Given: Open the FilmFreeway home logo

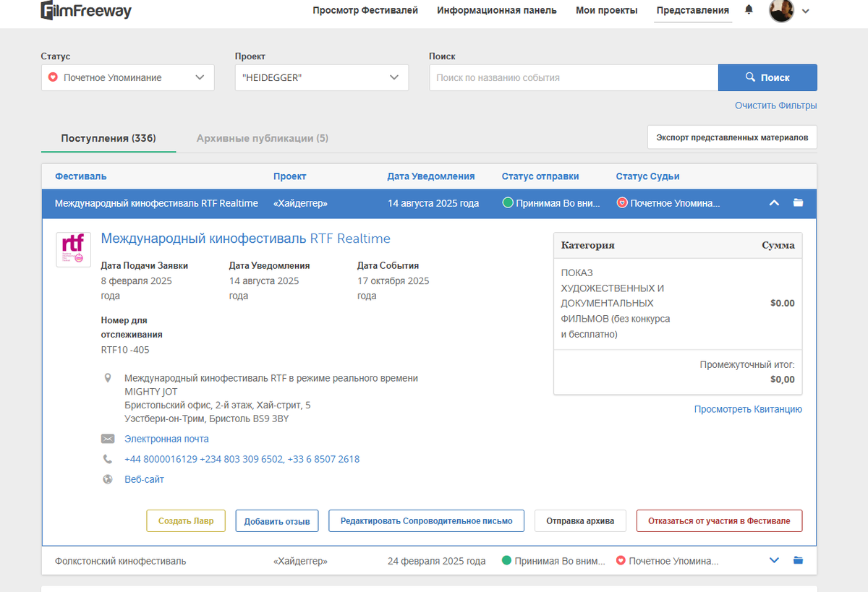Looking at the screenshot, I should (86, 10).
